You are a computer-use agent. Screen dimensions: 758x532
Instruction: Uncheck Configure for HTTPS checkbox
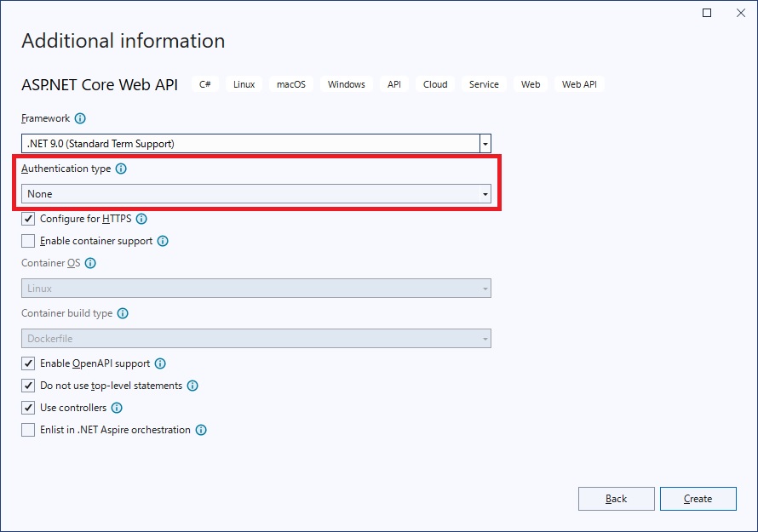[28, 219]
